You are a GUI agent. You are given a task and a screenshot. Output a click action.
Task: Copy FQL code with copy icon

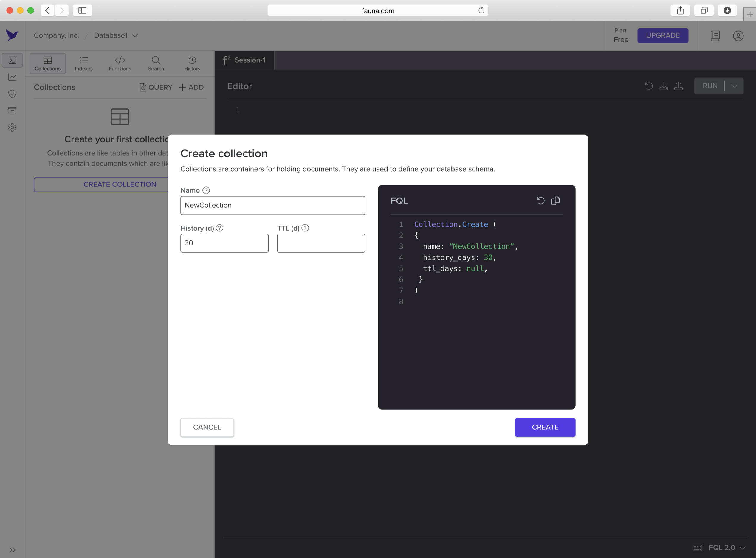[x=555, y=200]
